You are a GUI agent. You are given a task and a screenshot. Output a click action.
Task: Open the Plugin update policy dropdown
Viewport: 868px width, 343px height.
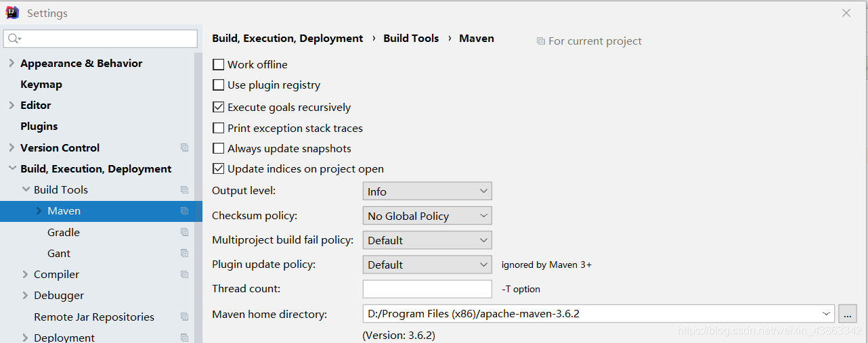click(427, 265)
